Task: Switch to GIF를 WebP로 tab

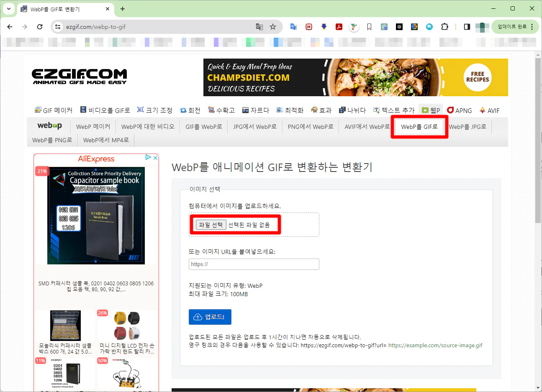Action: (204, 126)
